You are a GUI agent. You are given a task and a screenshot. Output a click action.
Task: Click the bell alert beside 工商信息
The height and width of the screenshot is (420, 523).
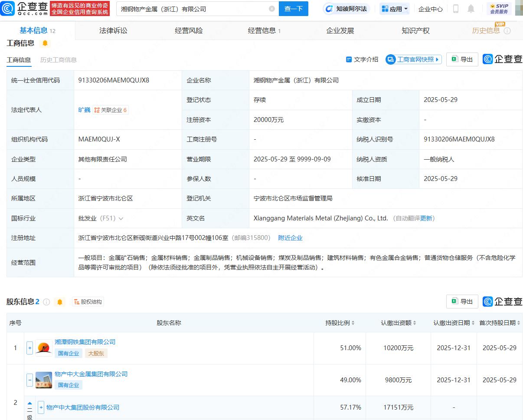[x=45, y=43]
